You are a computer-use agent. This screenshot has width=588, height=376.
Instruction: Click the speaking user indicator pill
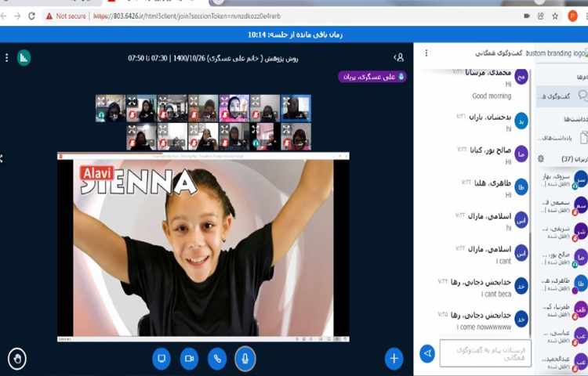(372, 77)
